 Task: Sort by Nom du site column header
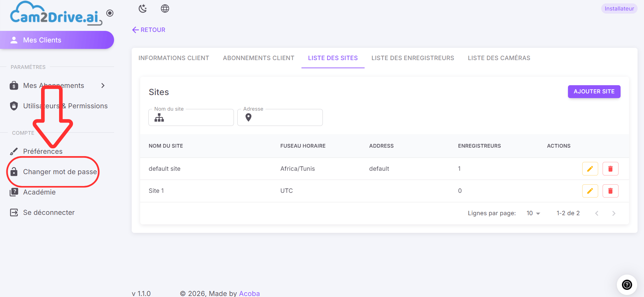[x=166, y=146]
